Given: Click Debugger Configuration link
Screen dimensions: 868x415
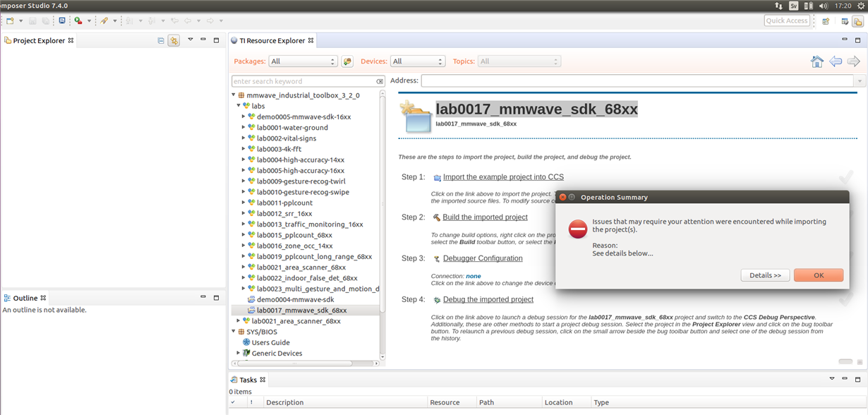Looking at the screenshot, I should point(483,258).
